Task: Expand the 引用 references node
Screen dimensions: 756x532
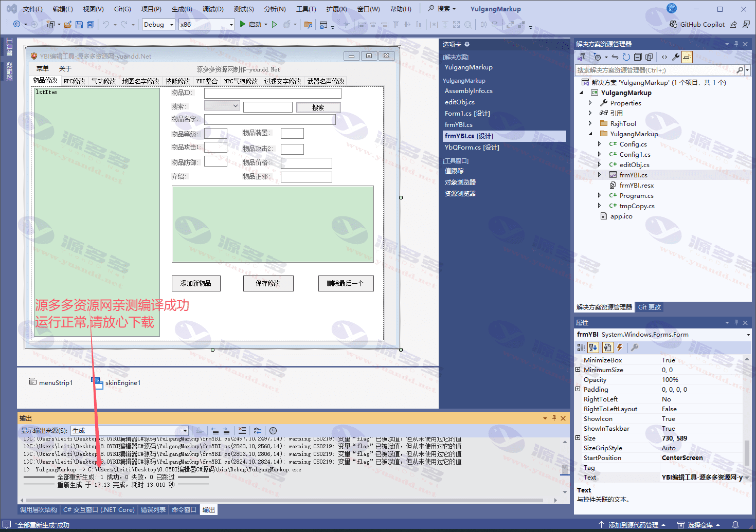Action: point(590,113)
